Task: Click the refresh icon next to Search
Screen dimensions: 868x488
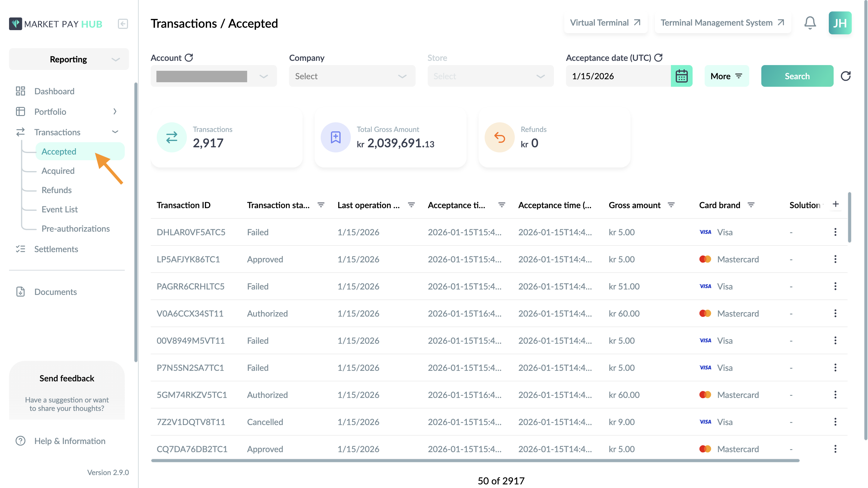Action: tap(845, 76)
